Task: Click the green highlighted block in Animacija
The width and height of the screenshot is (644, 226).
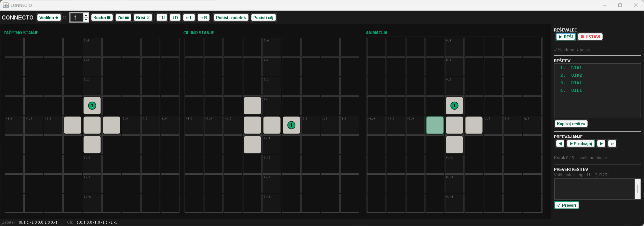Action: pos(435,125)
